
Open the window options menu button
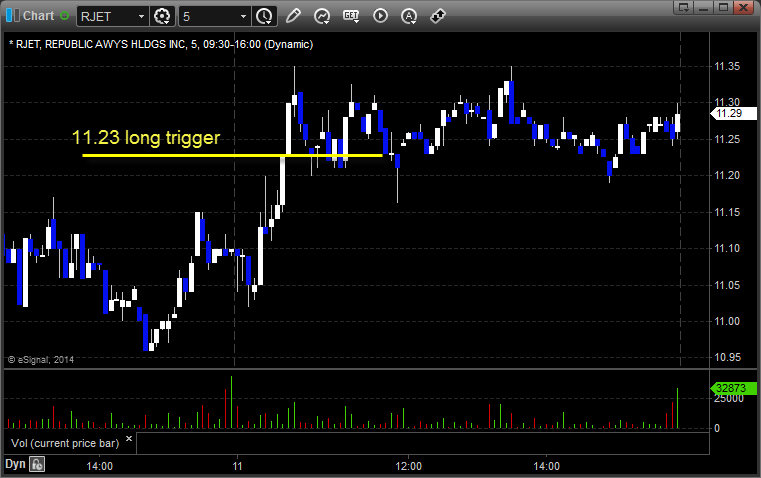(x=684, y=7)
